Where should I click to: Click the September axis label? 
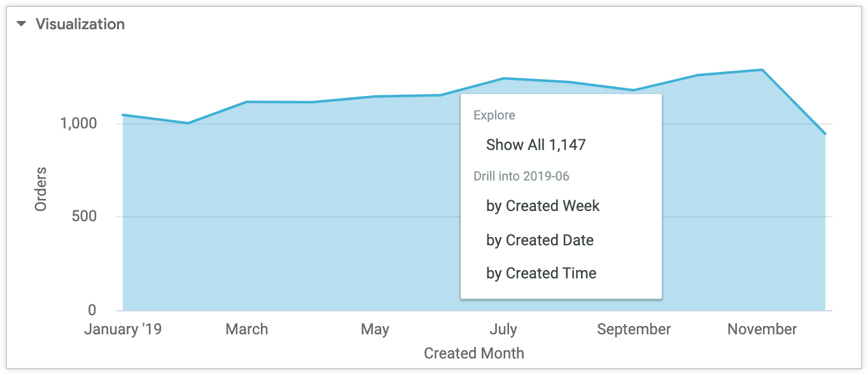pos(633,329)
